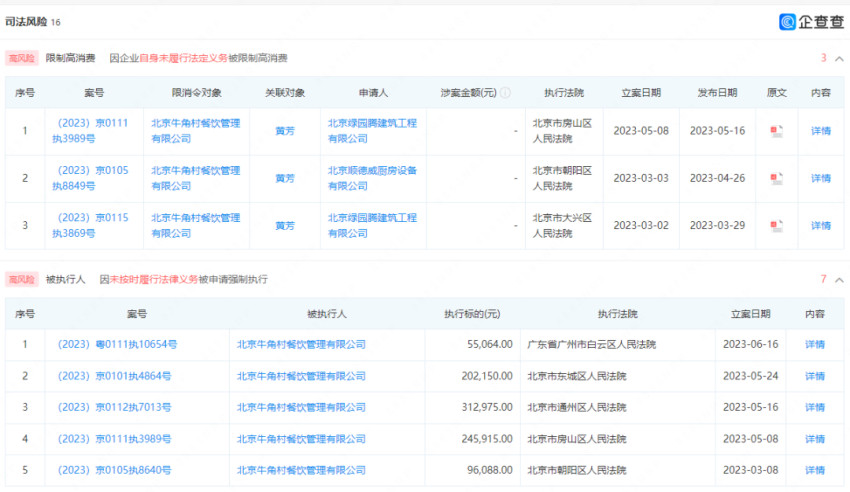Click 北京市大兴区人民法院 cell
Viewport: 850px width, 492px height.
(562, 225)
